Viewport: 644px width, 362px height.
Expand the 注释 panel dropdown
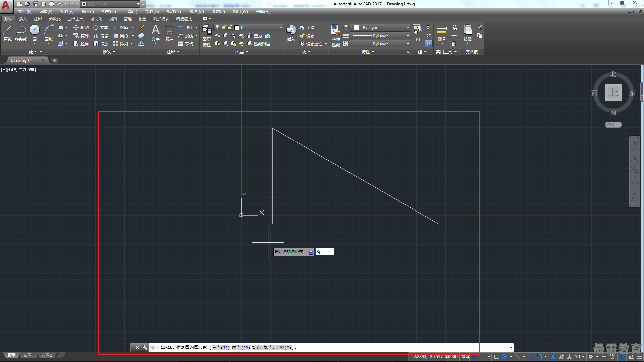[x=173, y=52]
